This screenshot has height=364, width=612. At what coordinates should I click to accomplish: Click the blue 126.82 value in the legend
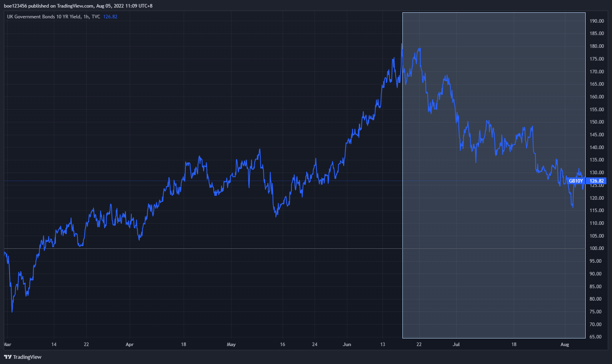click(x=110, y=17)
